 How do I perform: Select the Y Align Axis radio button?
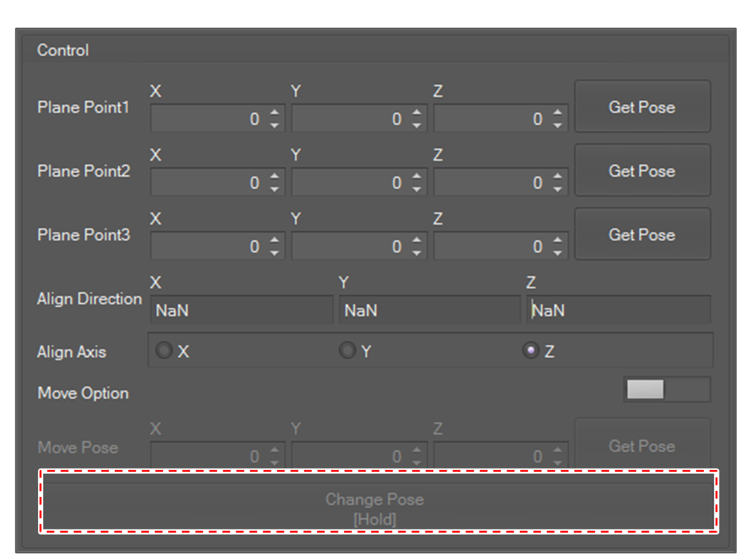pos(348,351)
